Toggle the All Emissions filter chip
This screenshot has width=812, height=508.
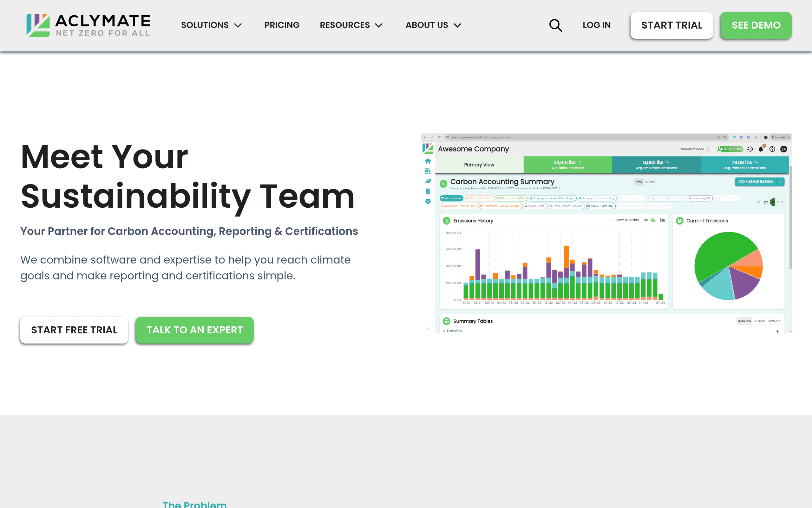pyautogui.click(x=451, y=198)
